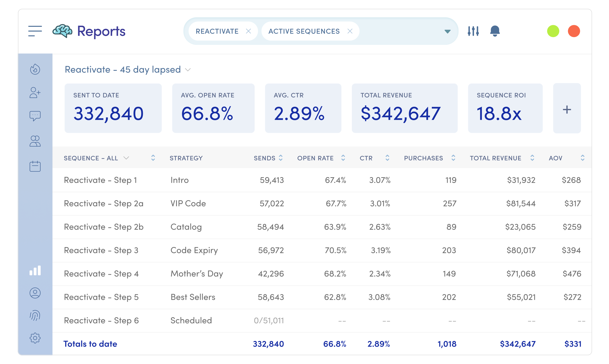Open the SEQUENCE – ALL dropdown
Screen dimensions: 609x364
[x=126, y=158]
